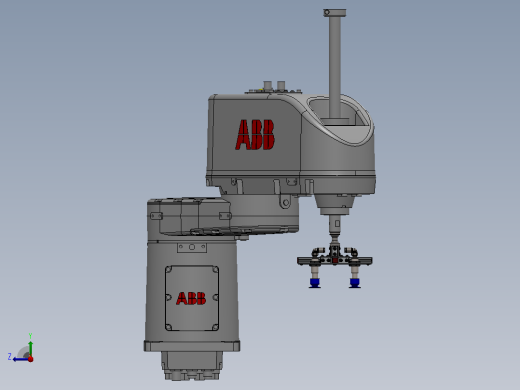Select the ABB logo on the robot arm
The image size is (520, 390).
click(255, 135)
